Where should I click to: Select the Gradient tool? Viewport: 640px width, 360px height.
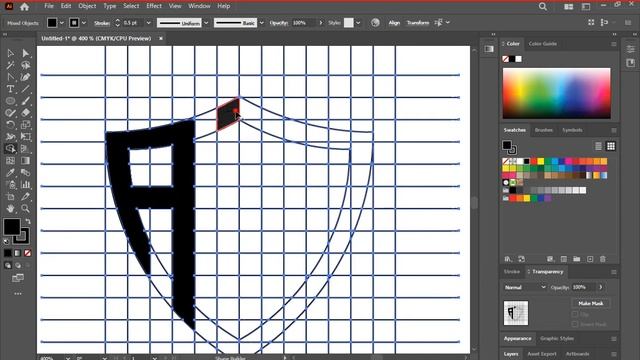coord(25,161)
